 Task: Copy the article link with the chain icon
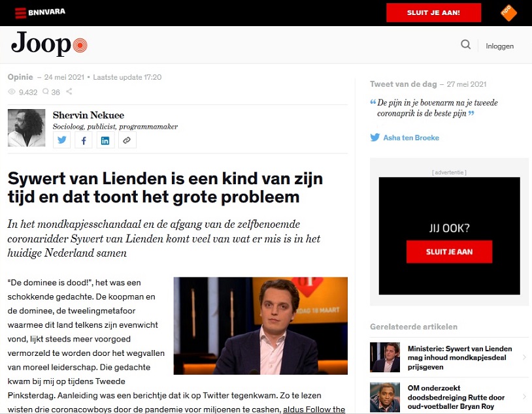pos(127,140)
